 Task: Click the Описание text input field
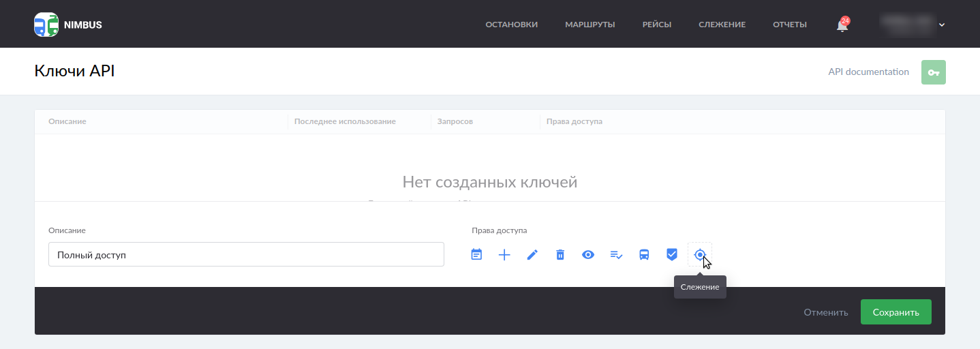coord(246,254)
